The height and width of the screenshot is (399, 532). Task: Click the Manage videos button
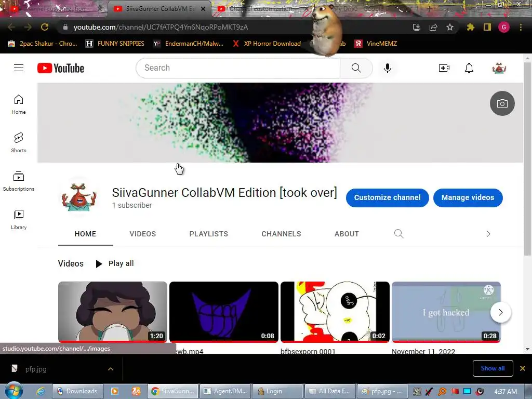point(468,197)
